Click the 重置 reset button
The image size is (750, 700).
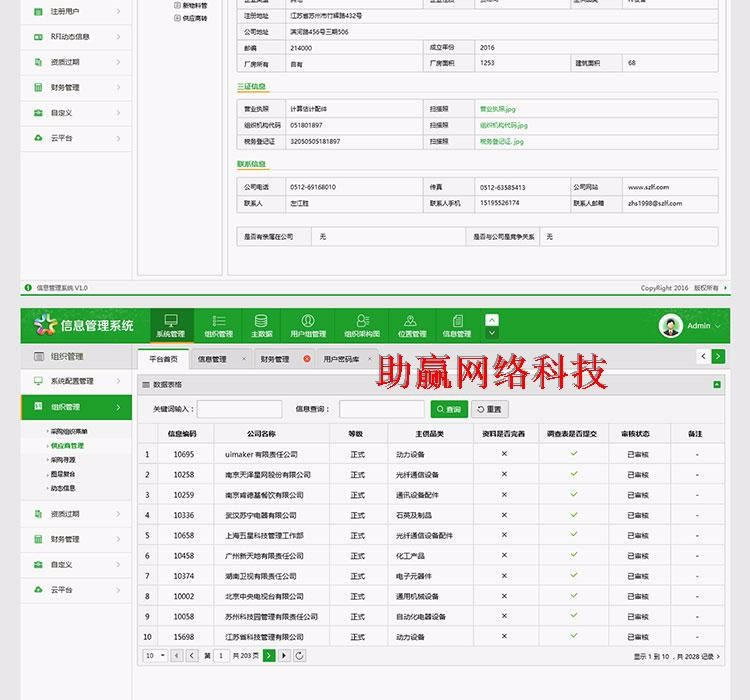489,409
